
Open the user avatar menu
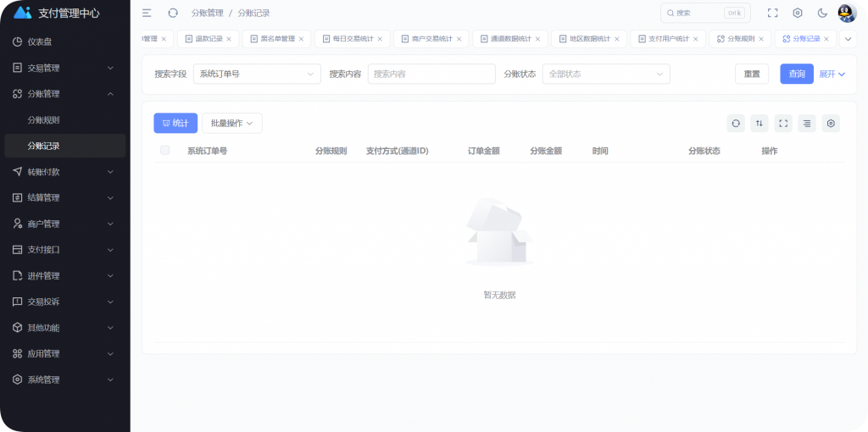coord(847,14)
